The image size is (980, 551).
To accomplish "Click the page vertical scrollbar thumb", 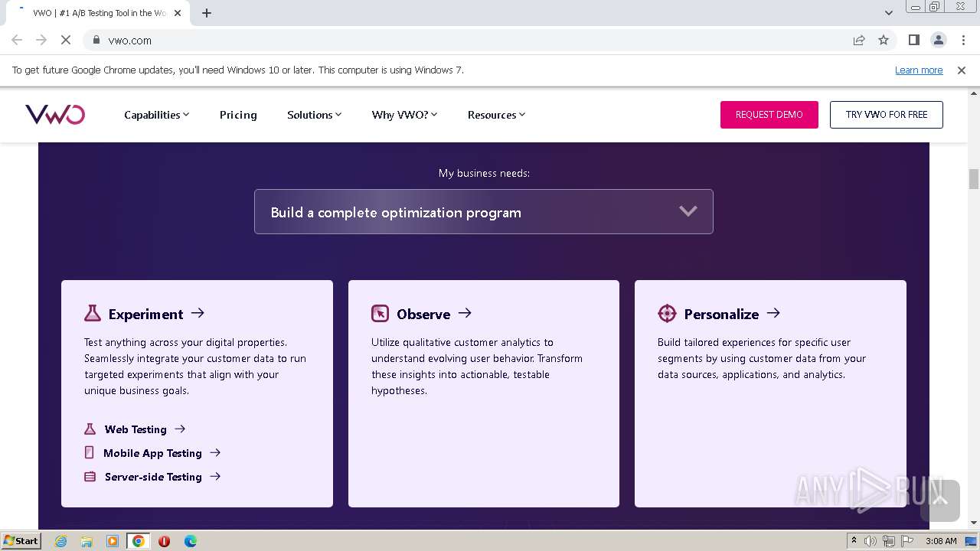I will pyautogui.click(x=974, y=178).
